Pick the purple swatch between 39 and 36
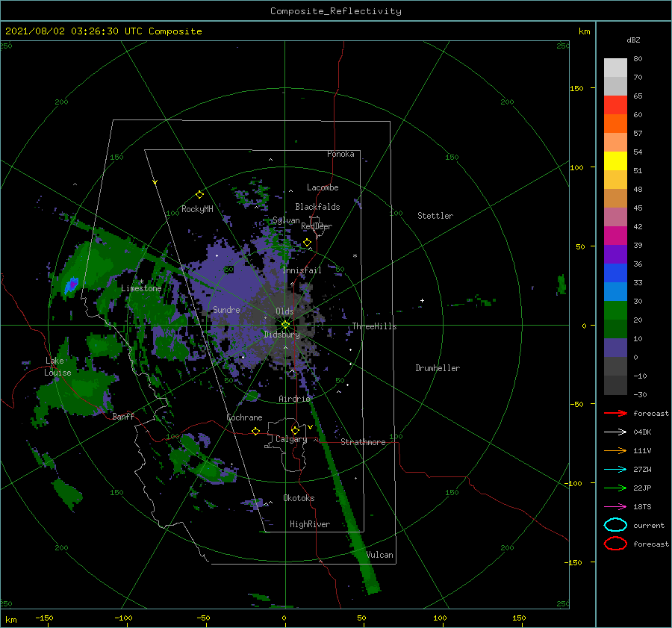Image resolution: width=672 pixels, height=628 pixels. pos(615,254)
